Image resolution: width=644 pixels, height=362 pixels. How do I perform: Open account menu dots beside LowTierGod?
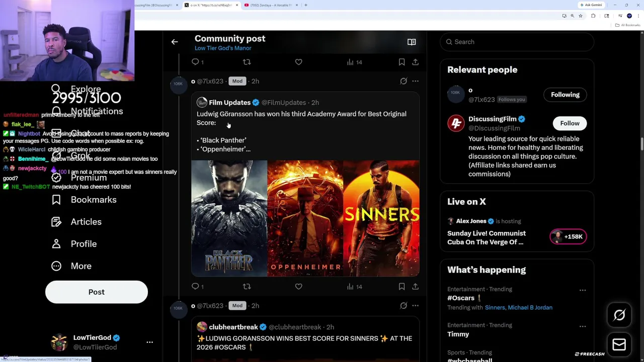click(149, 342)
